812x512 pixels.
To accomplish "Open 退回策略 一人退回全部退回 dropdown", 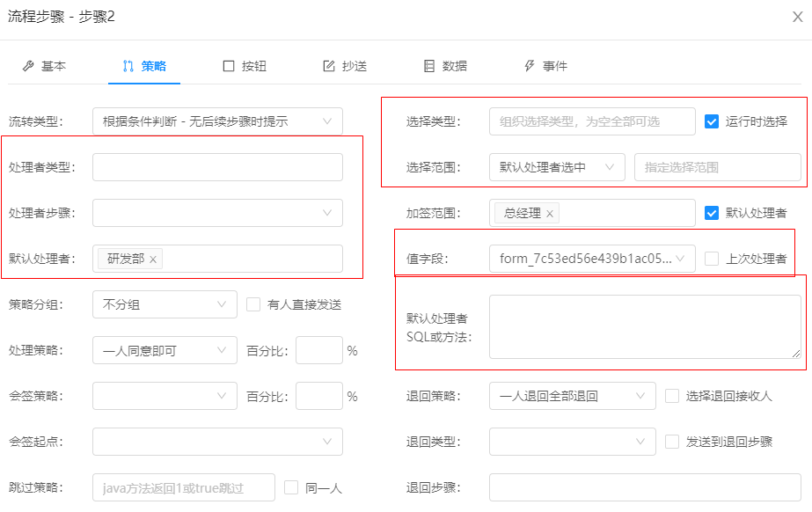I will [573, 396].
